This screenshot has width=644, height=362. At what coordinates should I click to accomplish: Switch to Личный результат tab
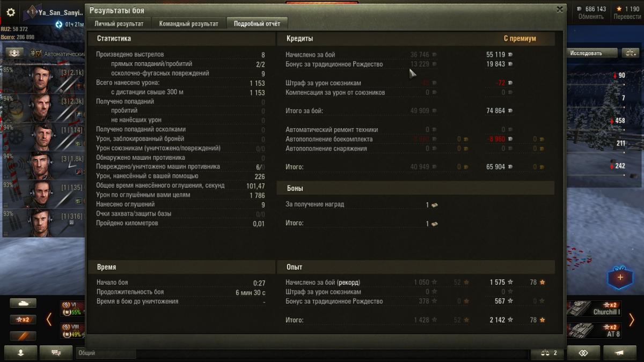pyautogui.click(x=119, y=24)
